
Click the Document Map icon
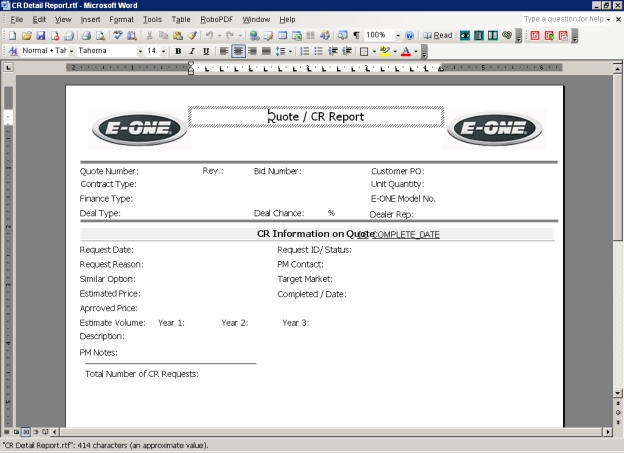[x=342, y=35]
